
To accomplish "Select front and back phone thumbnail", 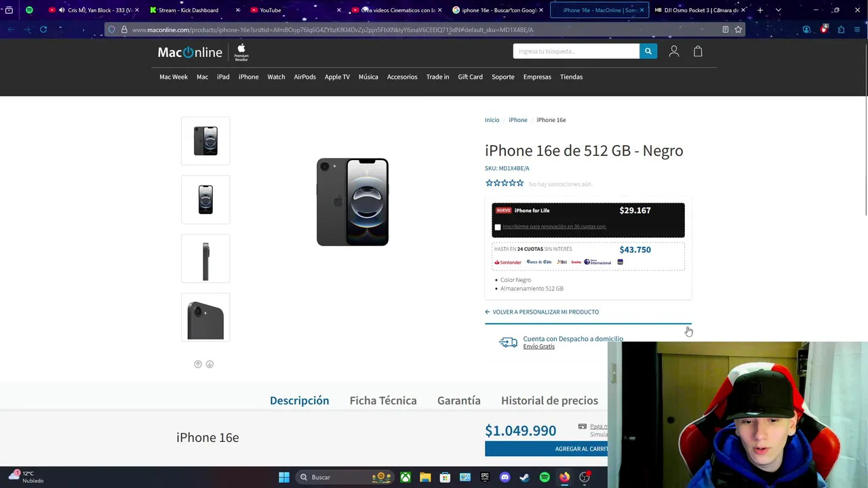I will [205, 141].
